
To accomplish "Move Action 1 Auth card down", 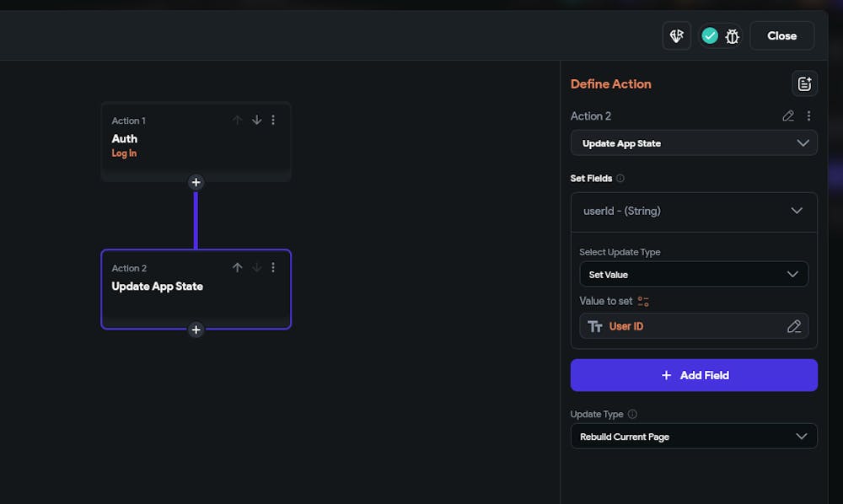I will (x=257, y=120).
